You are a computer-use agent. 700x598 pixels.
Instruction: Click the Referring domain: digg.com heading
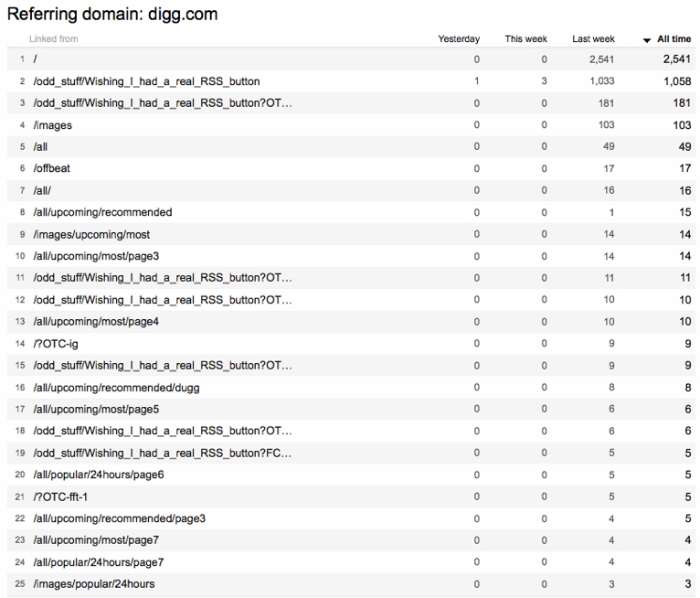(x=112, y=15)
